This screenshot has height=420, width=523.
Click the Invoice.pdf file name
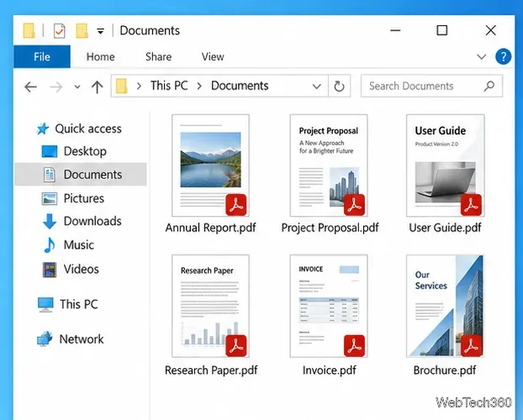tap(330, 370)
